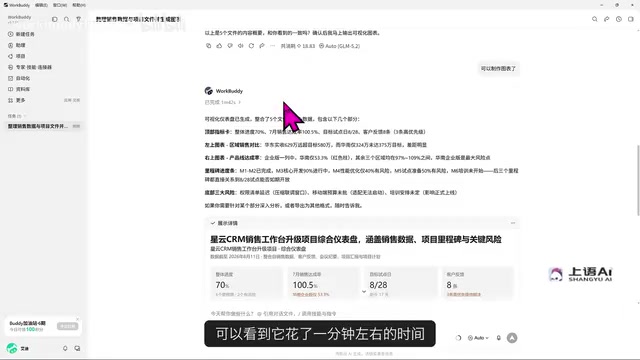Open the 编辑 menu in the menu bar

click(41, 5)
